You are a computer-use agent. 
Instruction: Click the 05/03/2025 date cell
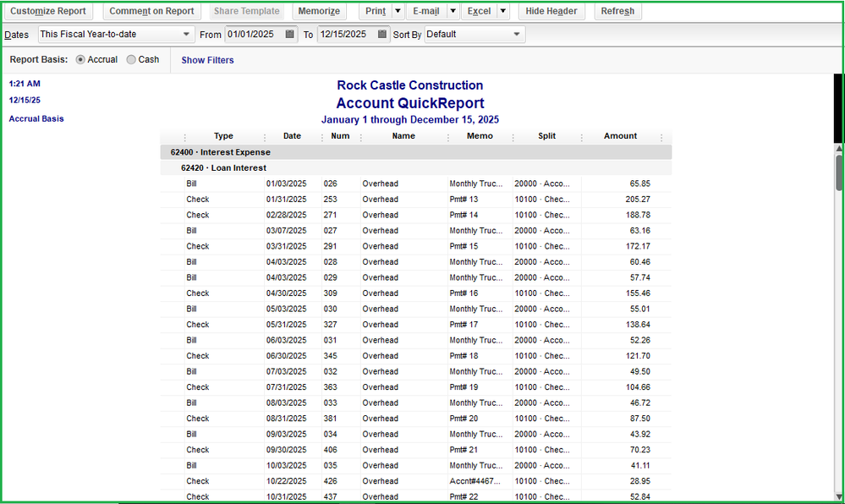click(x=286, y=309)
